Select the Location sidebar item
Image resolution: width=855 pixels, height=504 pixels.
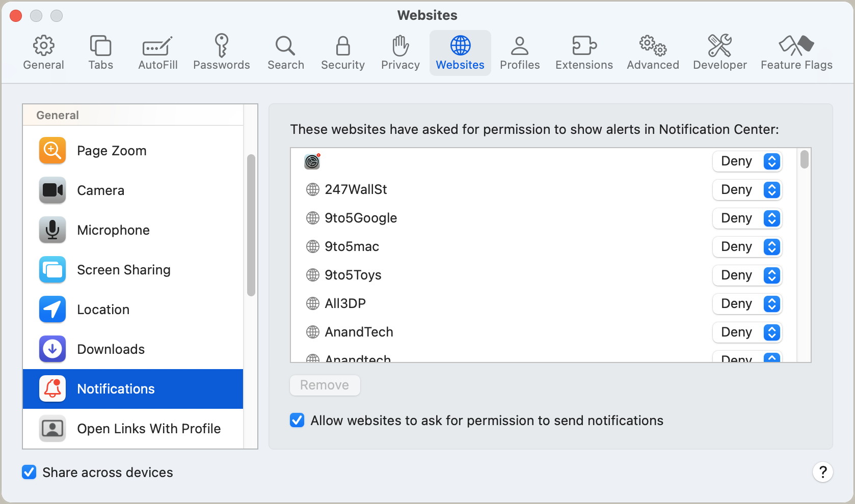(x=133, y=310)
